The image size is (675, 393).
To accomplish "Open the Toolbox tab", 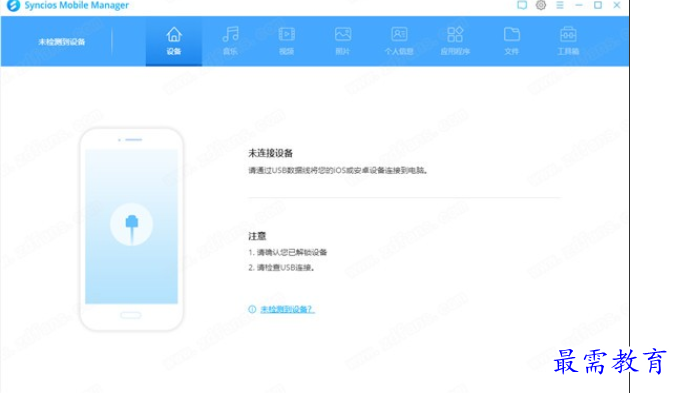I will coord(568,41).
